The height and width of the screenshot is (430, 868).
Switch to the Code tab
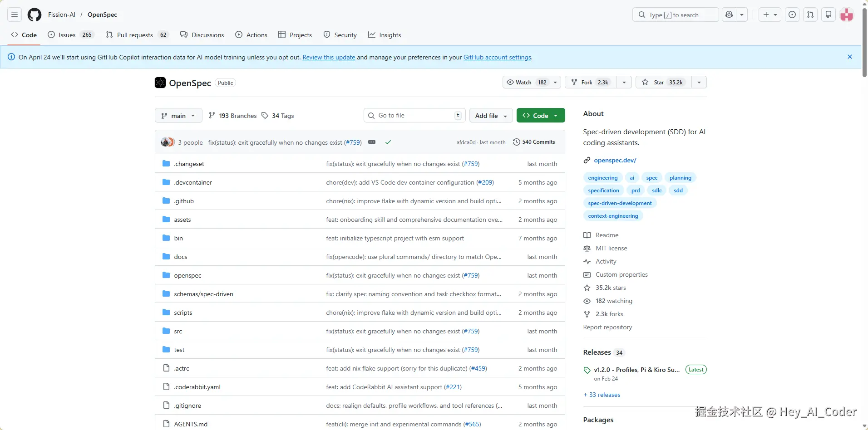(x=24, y=35)
